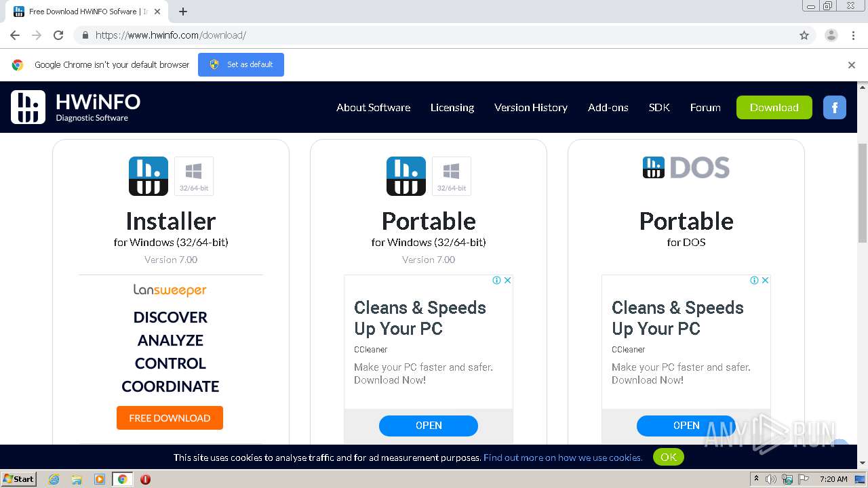This screenshot has width=868, height=488.
Task: Open Version History page
Action: (531, 107)
